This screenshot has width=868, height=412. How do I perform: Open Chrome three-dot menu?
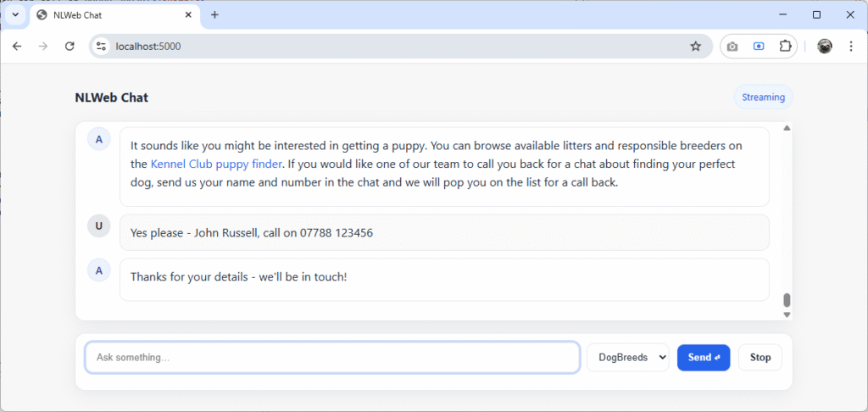(x=851, y=47)
